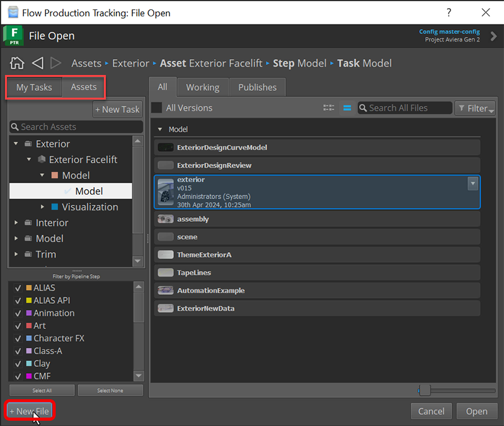The width and height of the screenshot is (504, 426).
Task: Click the Open button
Action: coord(477,412)
